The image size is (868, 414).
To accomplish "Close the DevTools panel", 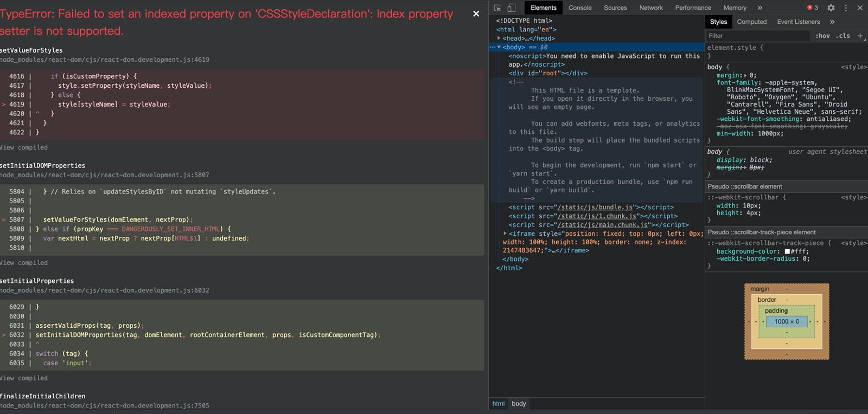I will 860,8.
